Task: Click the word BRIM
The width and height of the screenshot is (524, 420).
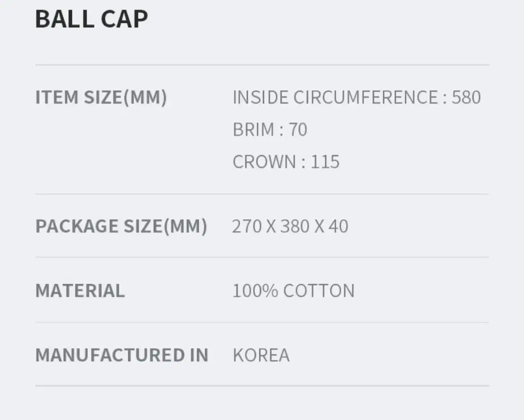Action: point(254,130)
